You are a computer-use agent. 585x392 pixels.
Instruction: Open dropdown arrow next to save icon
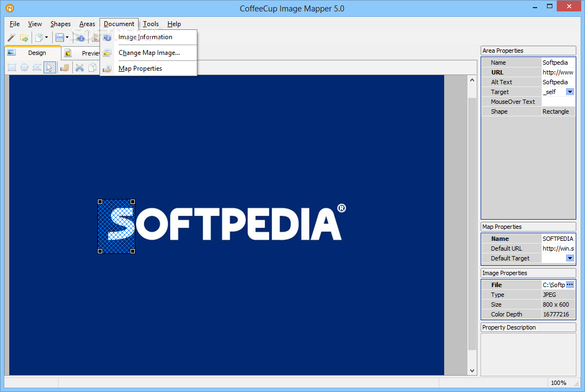pyautogui.click(x=67, y=38)
